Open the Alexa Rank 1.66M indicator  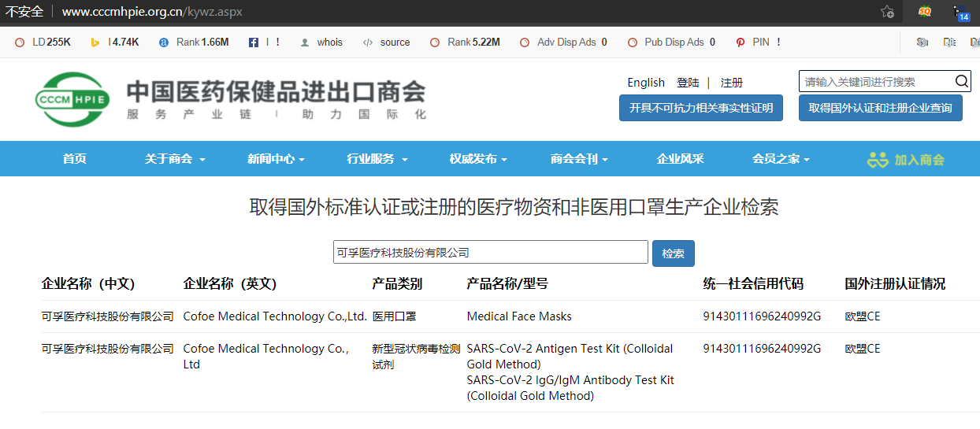tap(194, 43)
